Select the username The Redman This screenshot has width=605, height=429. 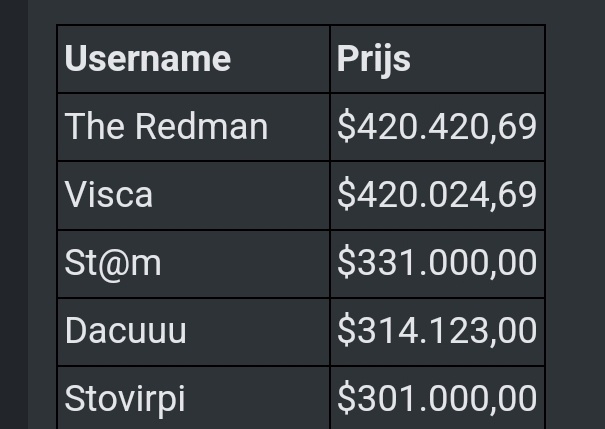click(x=166, y=127)
